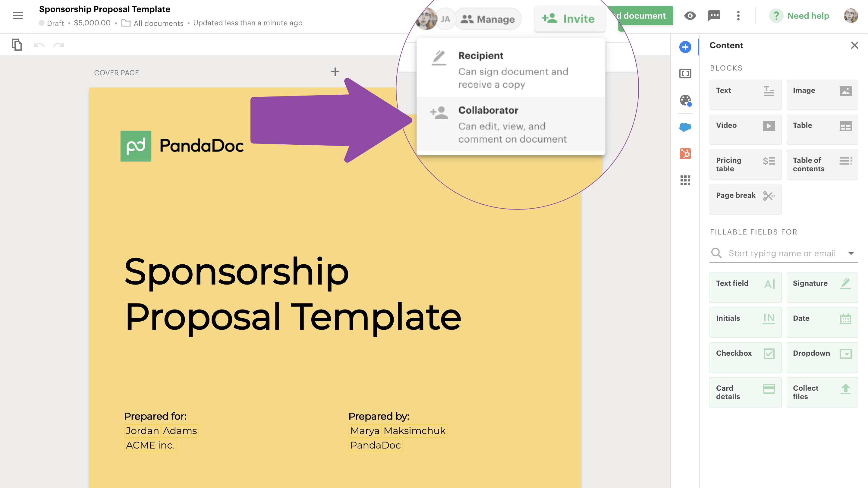Screen dimensions: 868x488
Task: Click the Table of contents block icon
Action: [x=846, y=164]
